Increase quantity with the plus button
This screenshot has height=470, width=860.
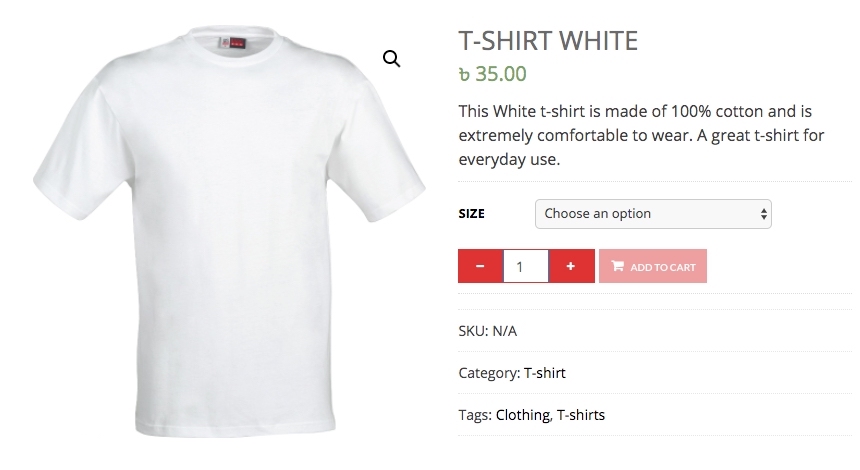(x=571, y=266)
